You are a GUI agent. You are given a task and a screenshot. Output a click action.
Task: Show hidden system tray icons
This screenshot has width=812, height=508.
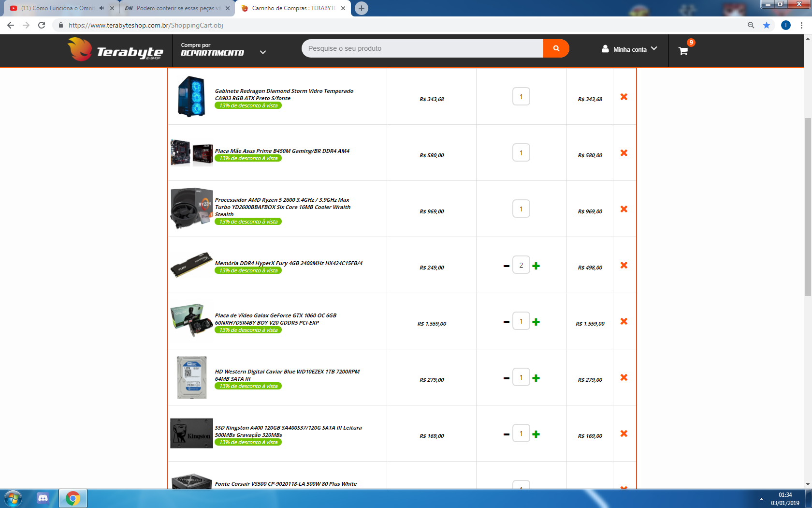pos(761,499)
